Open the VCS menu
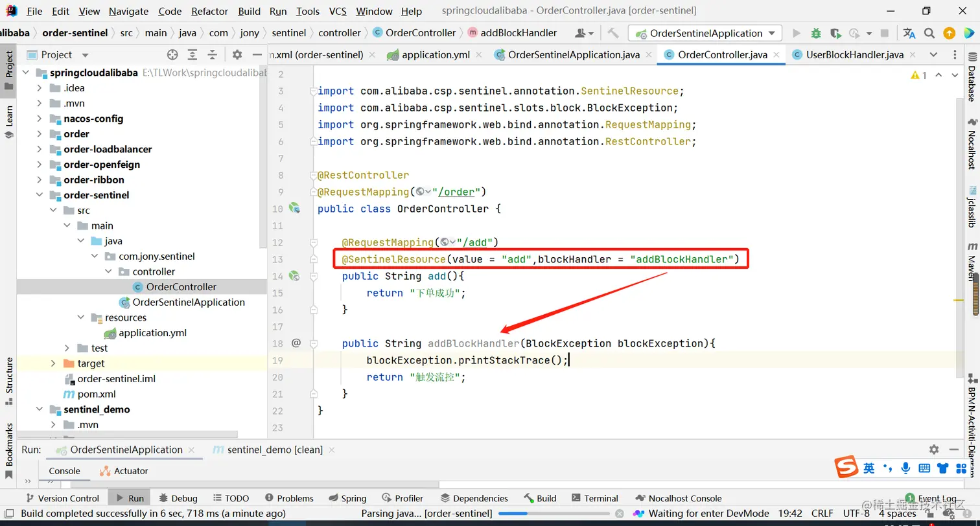Screen dimensions: 980x526 pyautogui.click(x=338, y=11)
